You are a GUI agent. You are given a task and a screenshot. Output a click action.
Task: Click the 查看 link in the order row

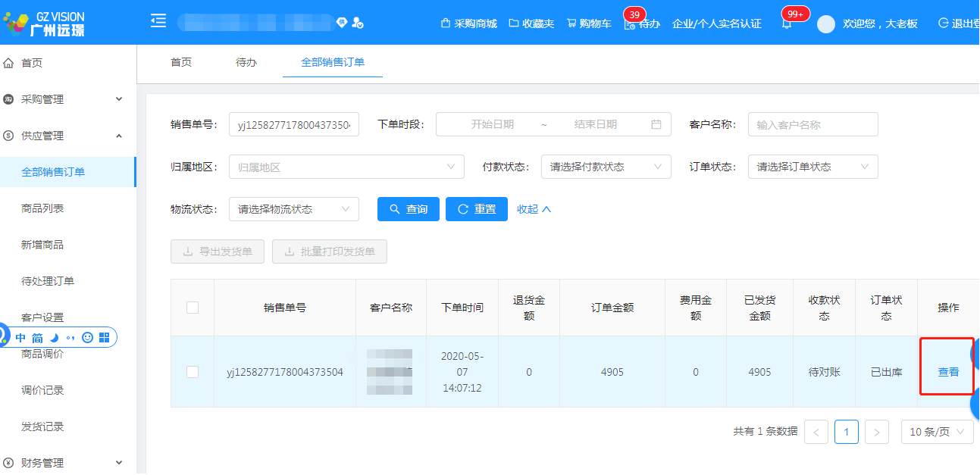[x=948, y=372]
